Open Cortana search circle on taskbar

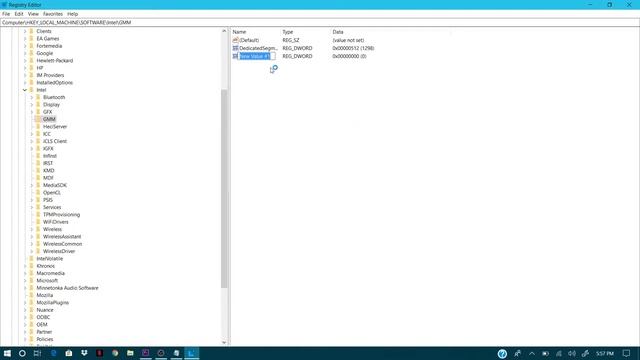(22, 353)
